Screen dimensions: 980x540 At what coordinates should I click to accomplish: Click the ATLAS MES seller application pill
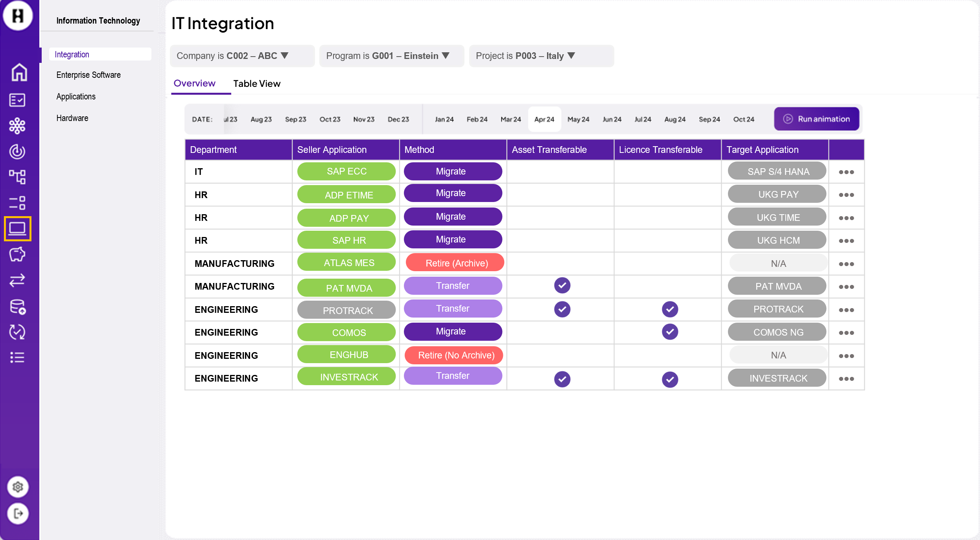[x=346, y=263]
